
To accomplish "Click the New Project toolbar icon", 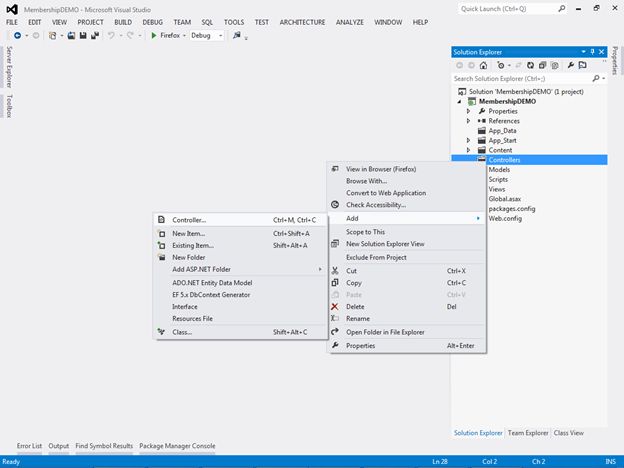I will pos(53,35).
